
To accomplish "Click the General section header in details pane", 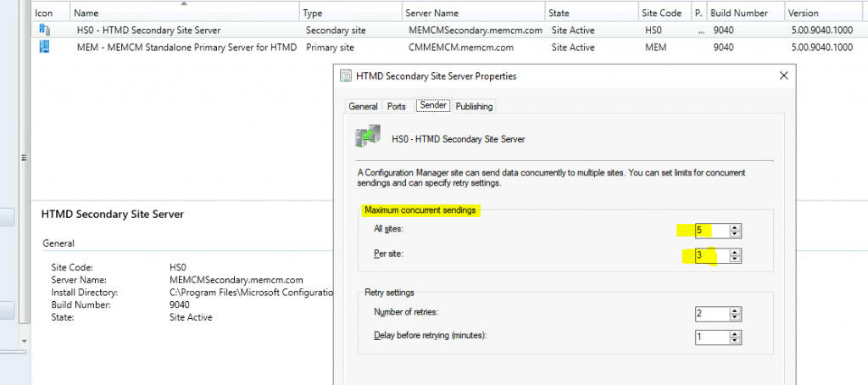I will click(x=58, y=243).
